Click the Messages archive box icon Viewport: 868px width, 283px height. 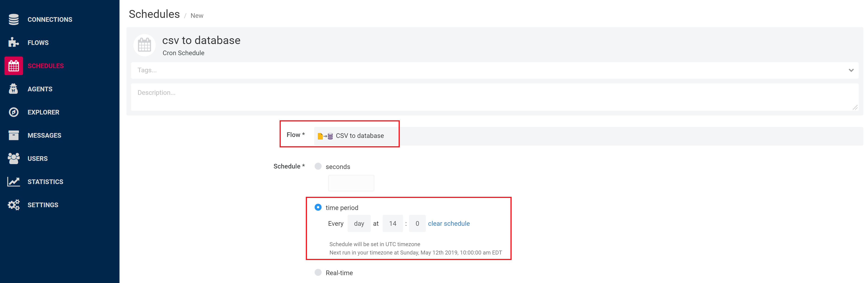13,135
